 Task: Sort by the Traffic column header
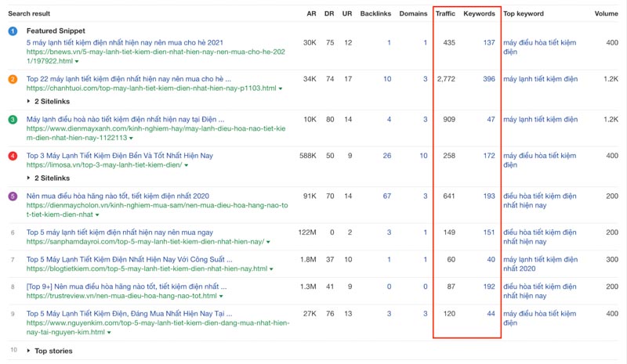[445, 13]
